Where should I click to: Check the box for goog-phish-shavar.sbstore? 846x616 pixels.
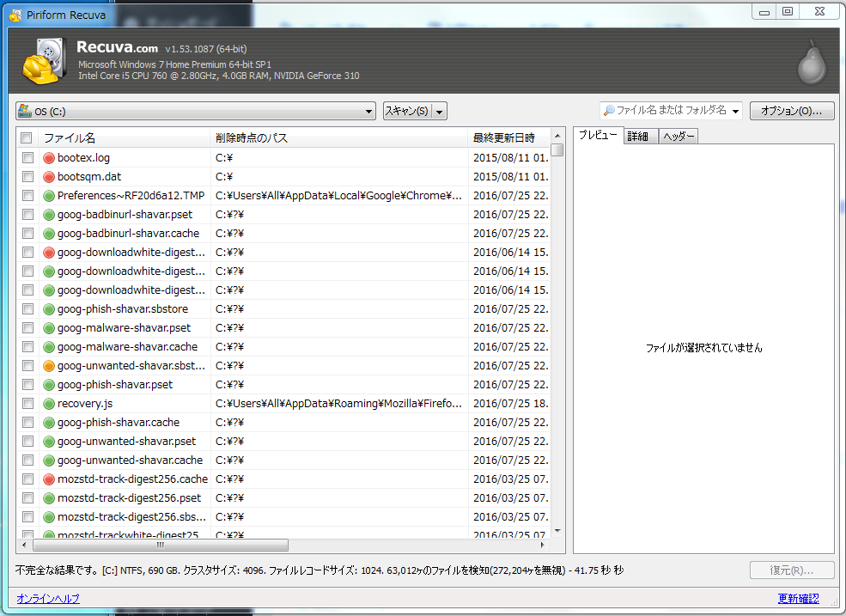[x=27, y=308]
